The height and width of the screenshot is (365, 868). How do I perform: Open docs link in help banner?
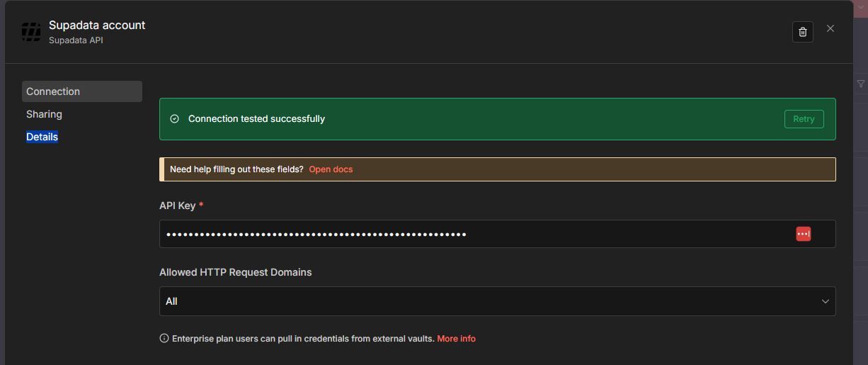(x=331, y=169)
